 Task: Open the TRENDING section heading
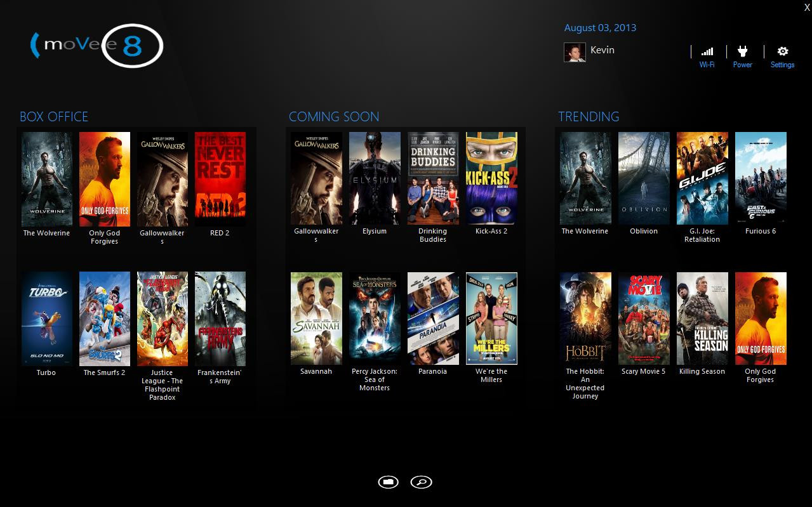tap(589, 117)
